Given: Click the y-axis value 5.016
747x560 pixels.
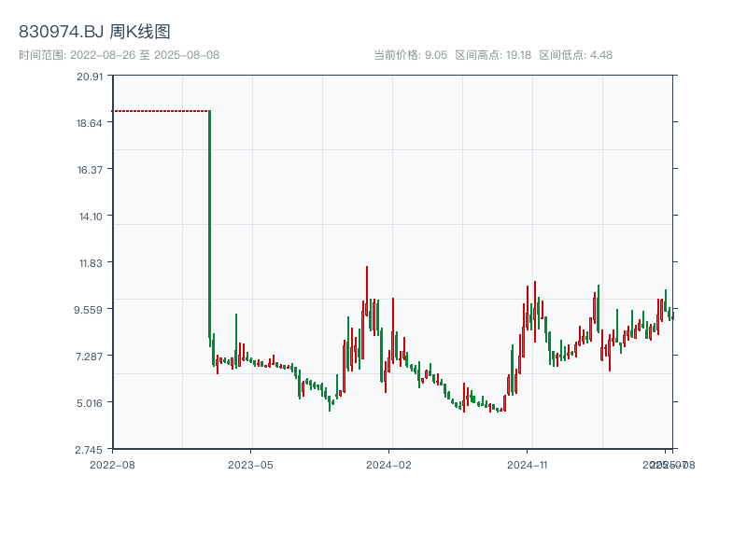Looking at the screenshot, I should click(x=90, y=403).
